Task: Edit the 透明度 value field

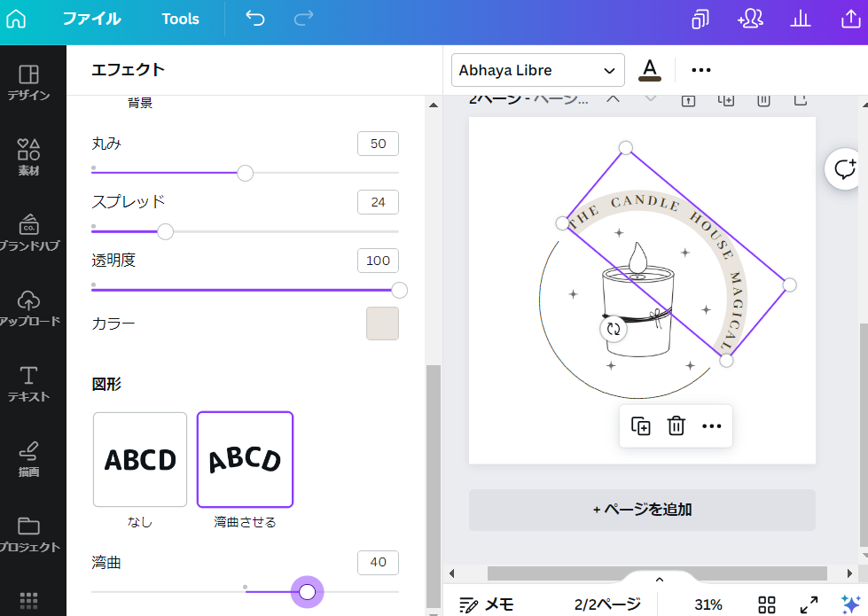Action: (x=378, y=261)
